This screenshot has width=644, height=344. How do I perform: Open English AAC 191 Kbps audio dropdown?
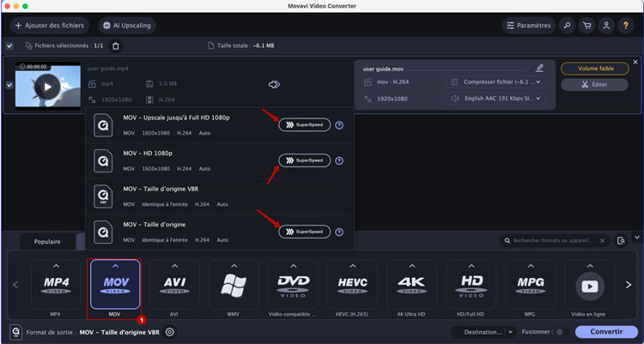tap(495, 99)
